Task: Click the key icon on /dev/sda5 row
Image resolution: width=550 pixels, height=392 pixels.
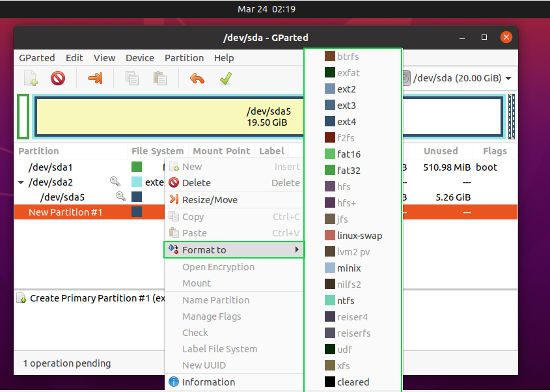Action: coord(121,196)
